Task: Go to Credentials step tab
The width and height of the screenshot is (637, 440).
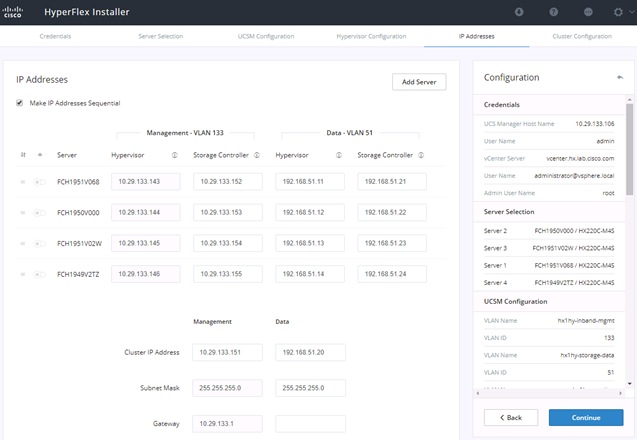Action: tap(55, 36)
